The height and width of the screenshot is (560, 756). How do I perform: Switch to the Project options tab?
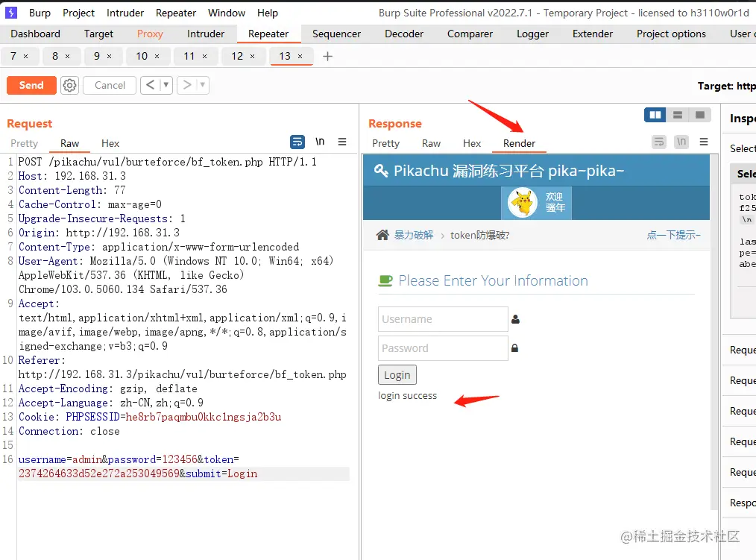tap(671, 34)
